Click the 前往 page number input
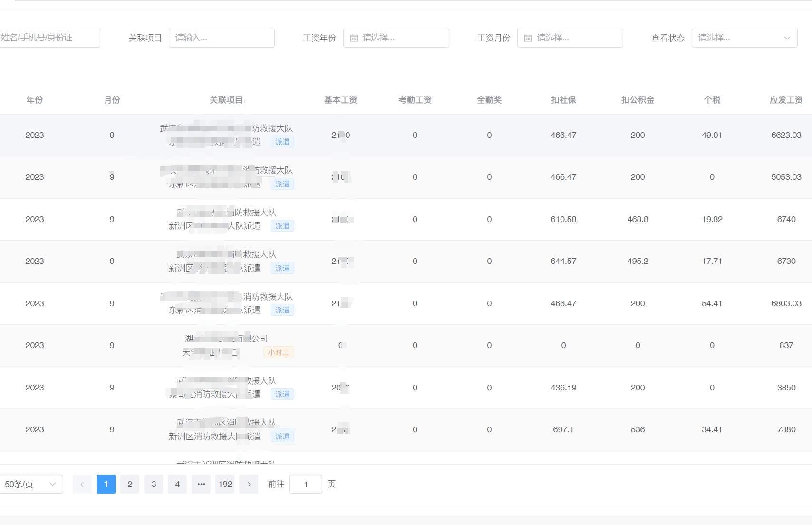Image resolution: width=812 pixels, height=525 pixels. (x=306, y=484)
